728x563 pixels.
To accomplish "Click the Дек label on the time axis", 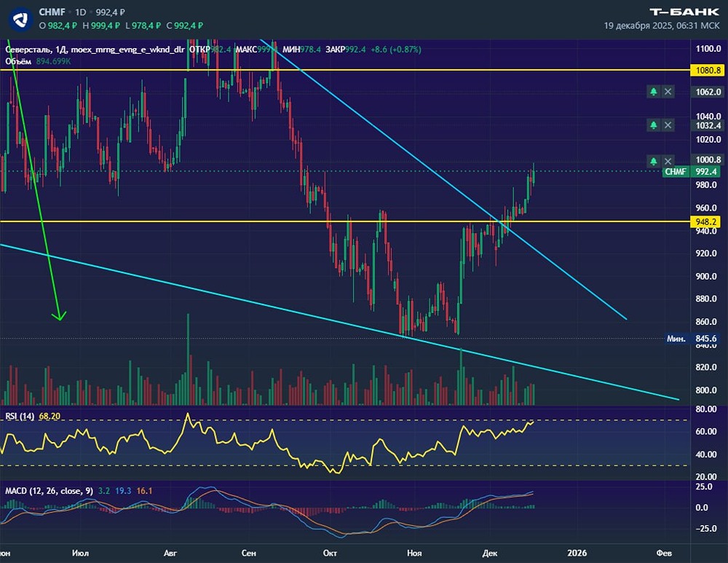I will pos(490,554).
